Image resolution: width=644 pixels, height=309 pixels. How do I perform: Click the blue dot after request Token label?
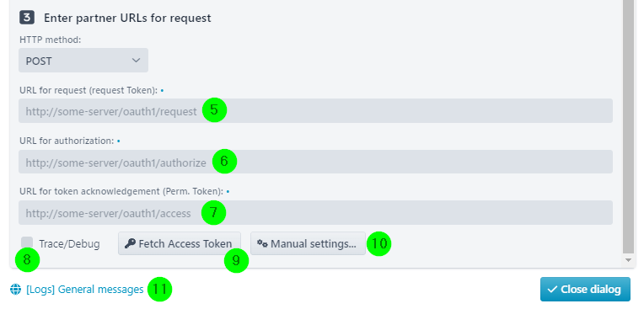(162, 90)
